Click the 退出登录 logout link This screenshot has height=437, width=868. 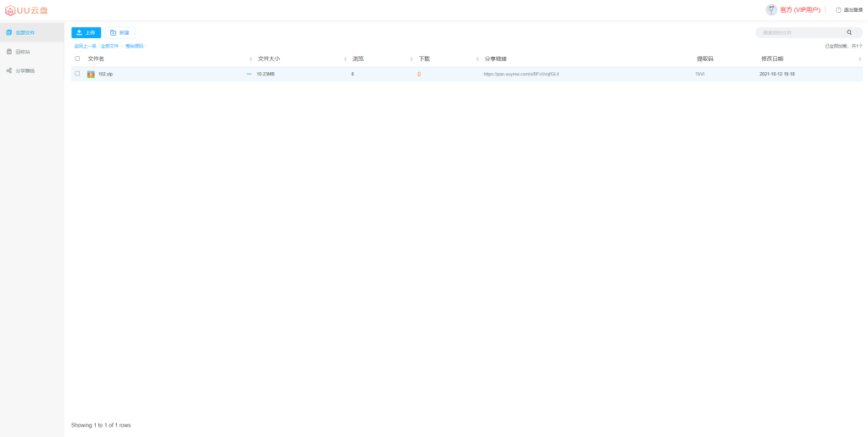849,10
